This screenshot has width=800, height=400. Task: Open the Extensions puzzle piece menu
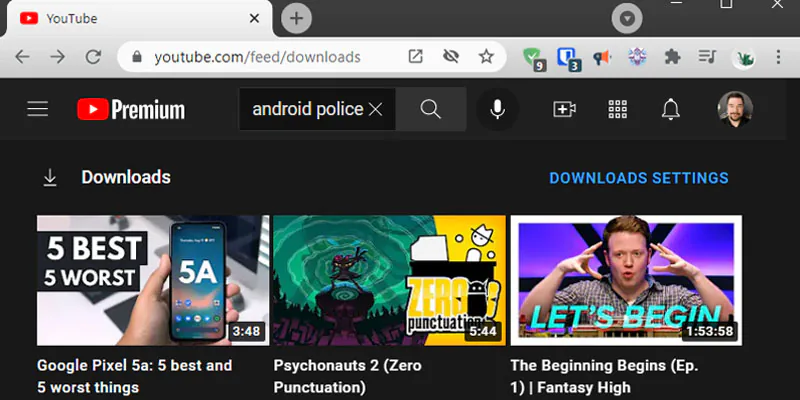[672, 57]
